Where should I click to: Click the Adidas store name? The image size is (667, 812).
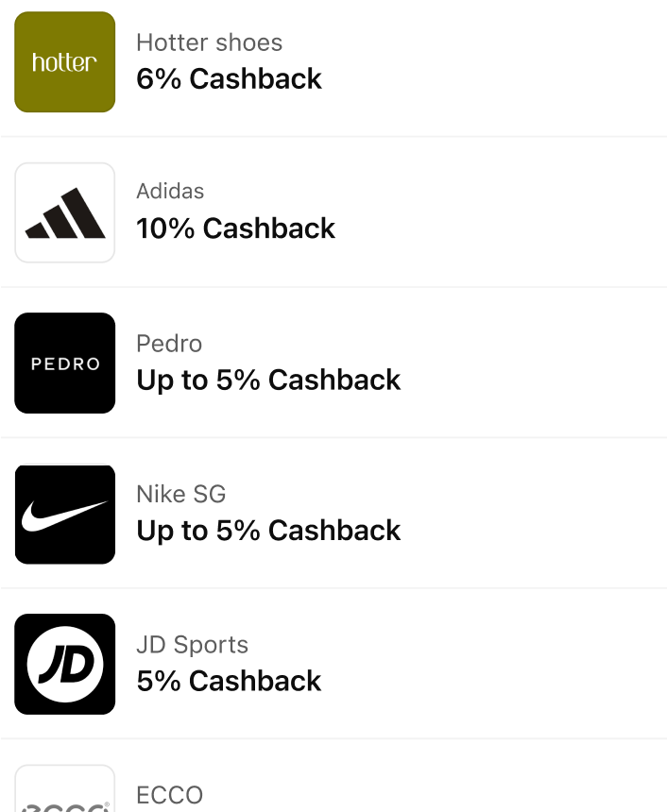click(170, 191)
